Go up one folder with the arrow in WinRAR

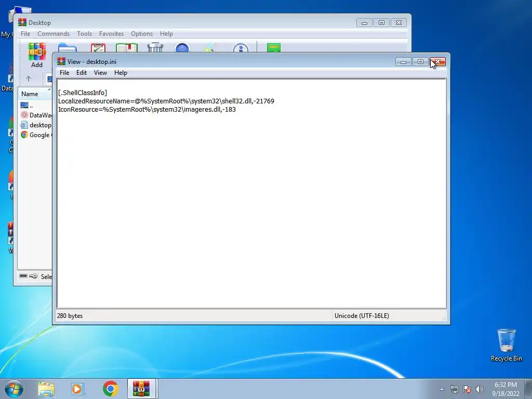pos(29,79)
